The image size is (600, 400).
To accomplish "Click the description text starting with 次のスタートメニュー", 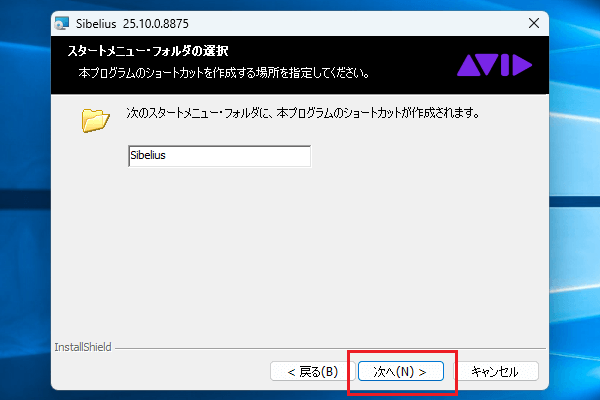I will [x=300, y=114].
